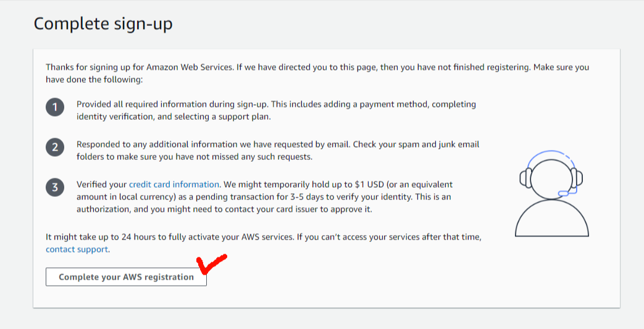This screenshot has height=329, width=644.
Task: Click the step 1 number circle
Action: click(55, 107)
